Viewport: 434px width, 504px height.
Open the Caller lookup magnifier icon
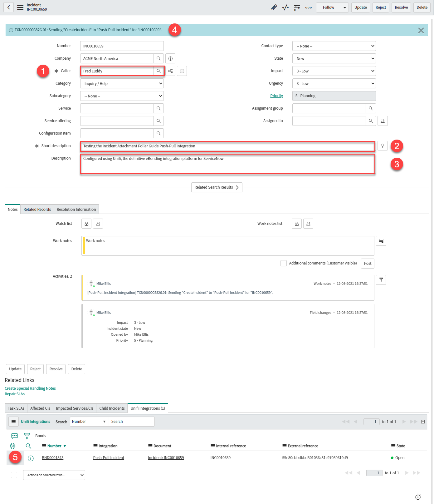pos(158,71)
